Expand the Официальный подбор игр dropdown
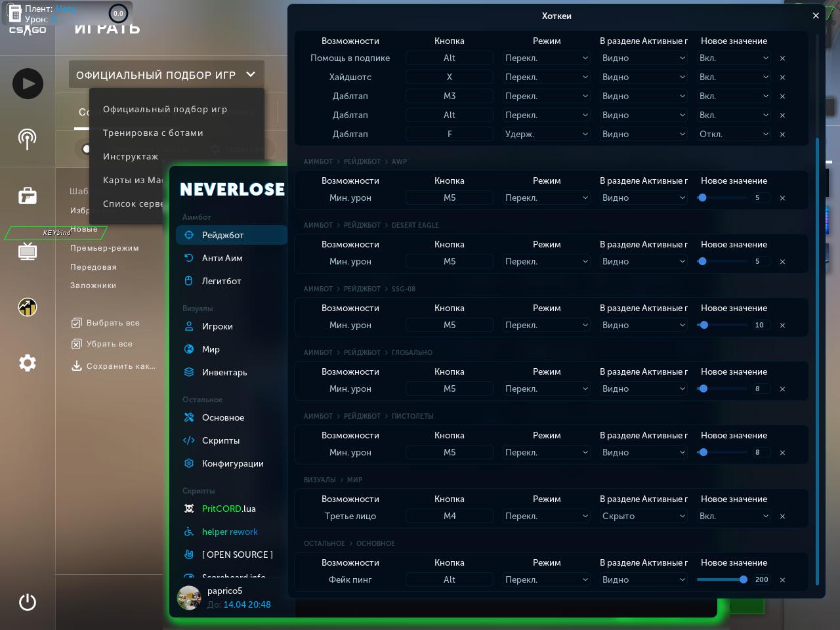The width and height of the screenshot is (840, 630). pyautogui.click(x=165, y=74)
